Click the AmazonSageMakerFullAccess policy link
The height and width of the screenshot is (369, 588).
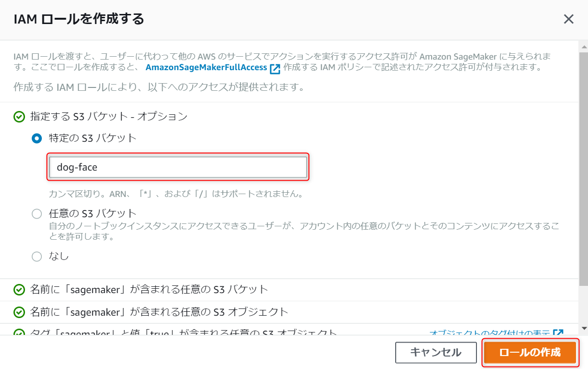pos(206,67)
